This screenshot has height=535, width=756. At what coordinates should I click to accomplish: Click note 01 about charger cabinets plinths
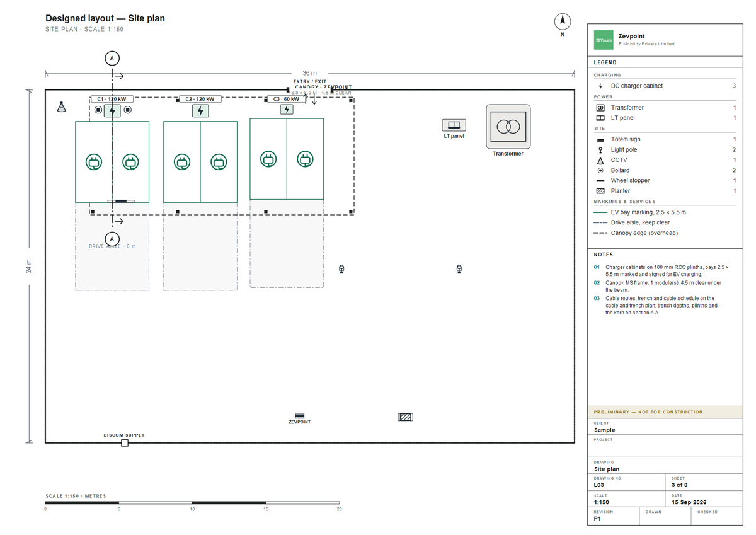661,271
